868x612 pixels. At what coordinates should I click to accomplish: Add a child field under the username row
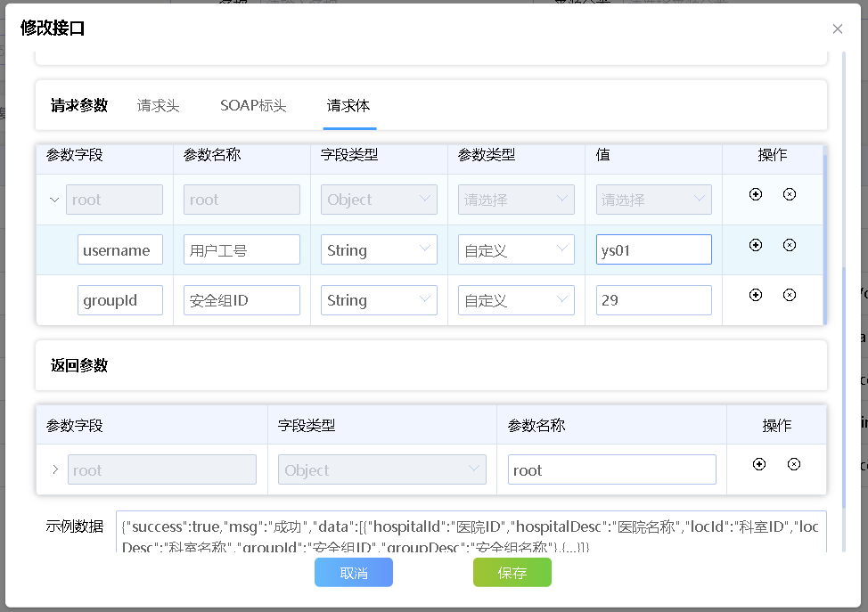(x=756, y=244)
